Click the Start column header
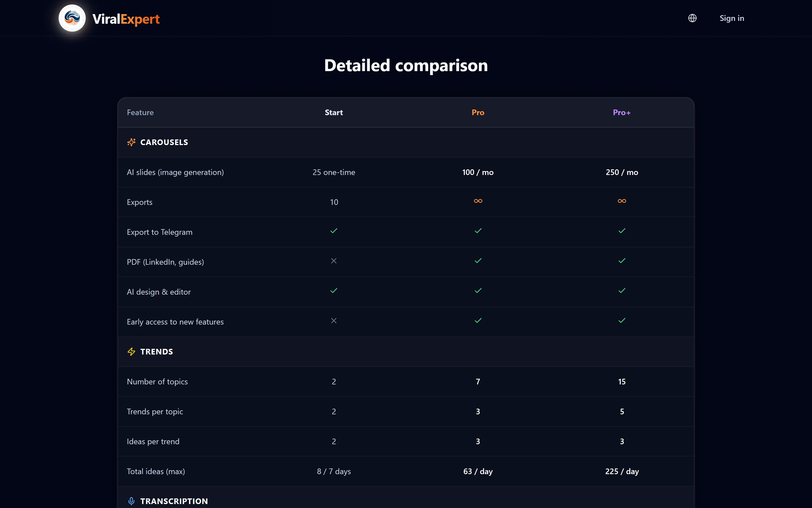Image resolution: width=812 pixels, height=508 pixels. [x=334, y=113]
